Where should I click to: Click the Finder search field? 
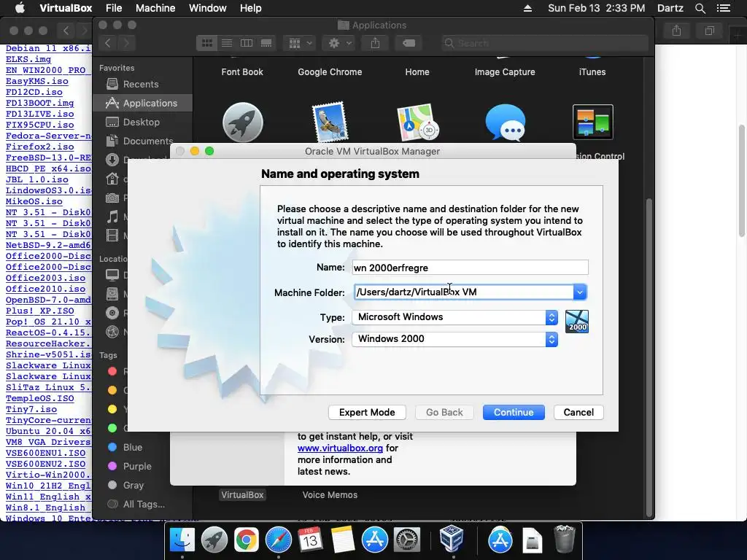coord(544,43)
